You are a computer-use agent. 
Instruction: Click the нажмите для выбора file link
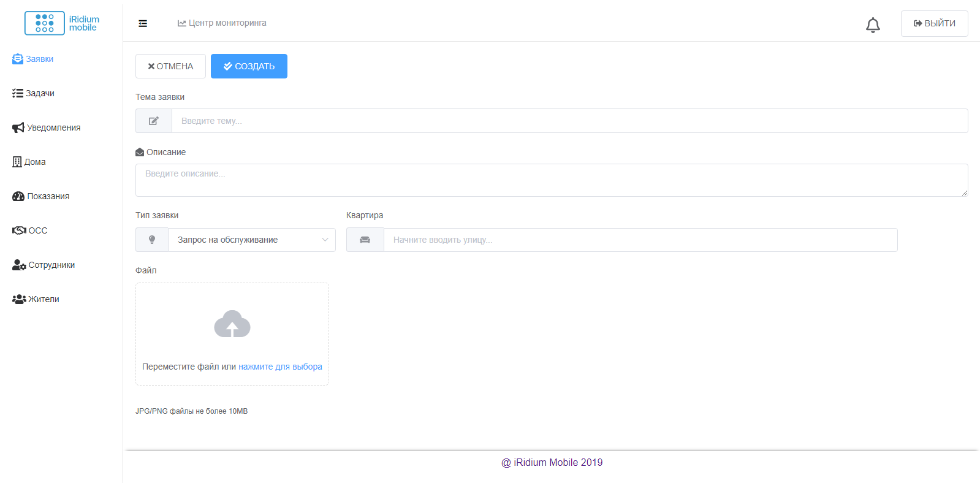[280, 367]
